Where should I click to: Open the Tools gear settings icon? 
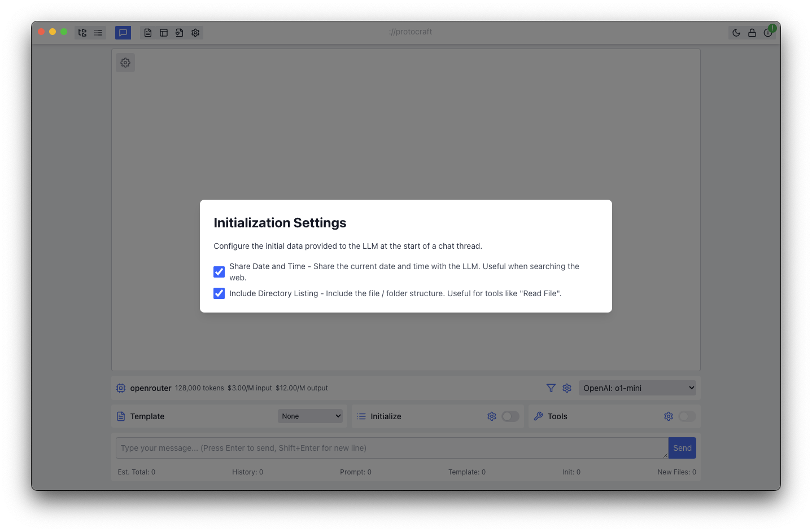click(x=669, y=416)
